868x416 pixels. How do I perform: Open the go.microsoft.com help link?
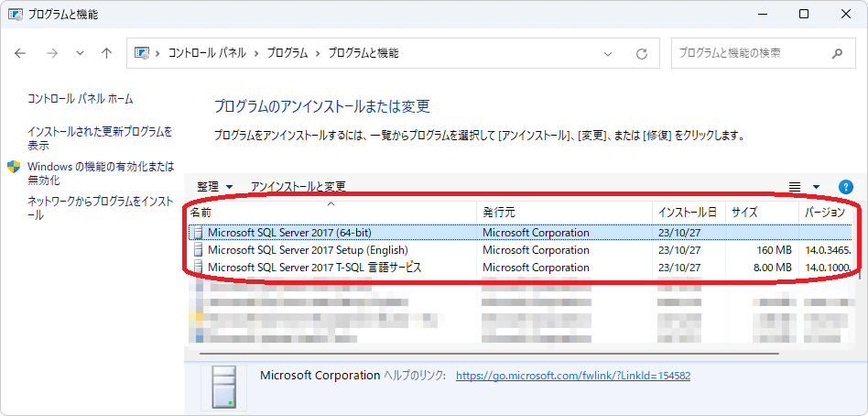point(572,376)
